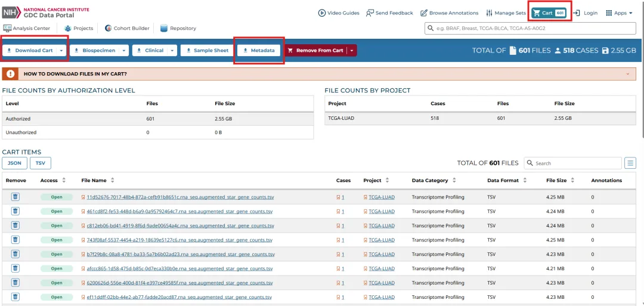Expand the Biospecimen dropdown arrow
644x306 pixels.
(124, 51)
